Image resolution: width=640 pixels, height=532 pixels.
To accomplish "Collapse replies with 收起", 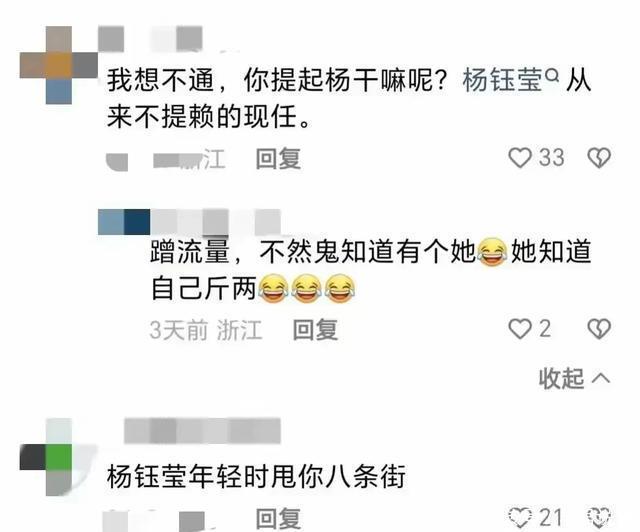I will (x=574, y=378).
